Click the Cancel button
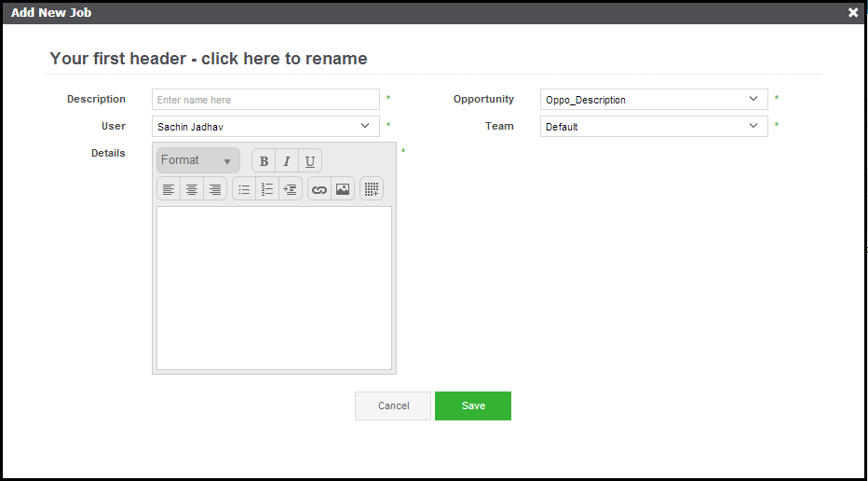This screenshot has height=481, width=868. pos(393,405)
